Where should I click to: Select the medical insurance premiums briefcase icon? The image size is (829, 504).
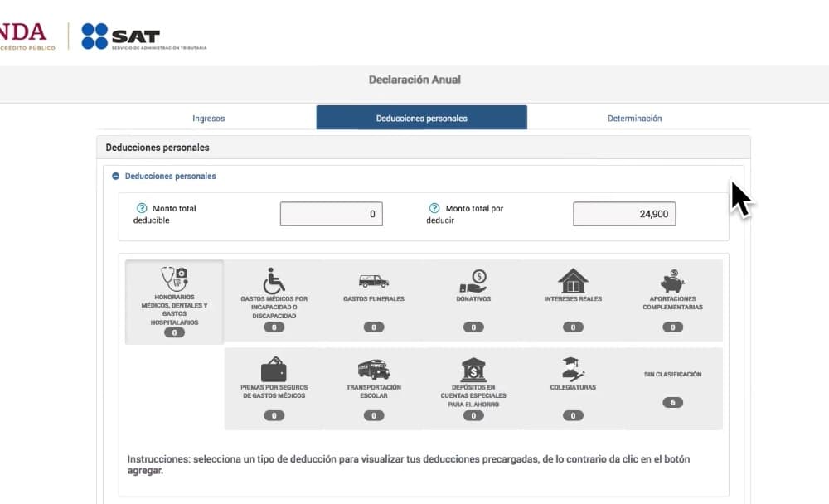click(274, 369)
